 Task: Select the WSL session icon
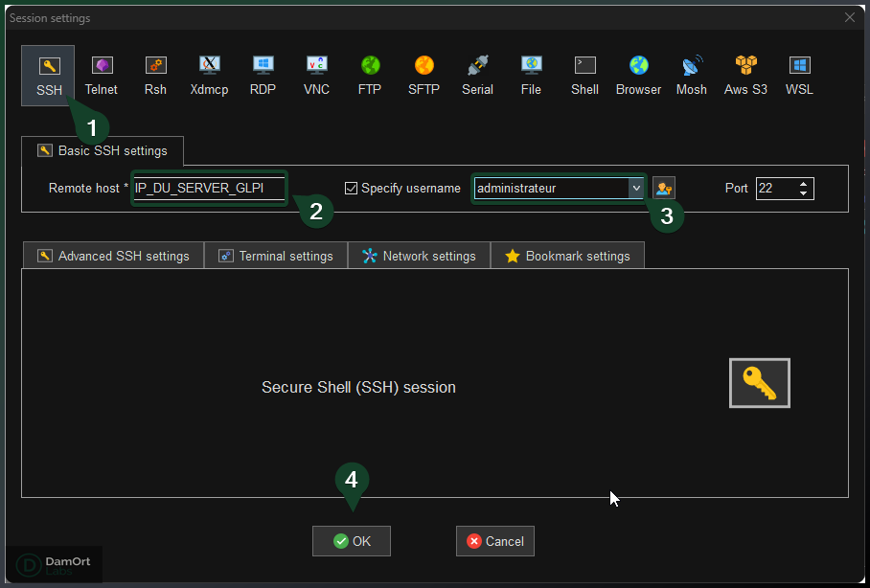(799, 75)
